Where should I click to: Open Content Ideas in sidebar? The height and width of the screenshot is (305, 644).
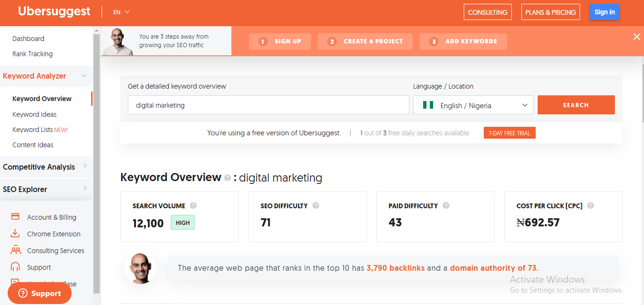pos(33,145)
